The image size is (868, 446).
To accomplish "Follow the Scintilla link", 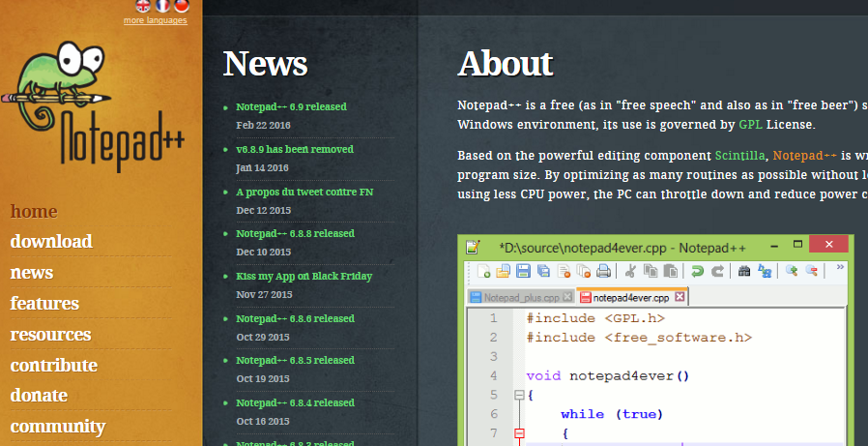I will pyautogui.click(x=740, y=155).
